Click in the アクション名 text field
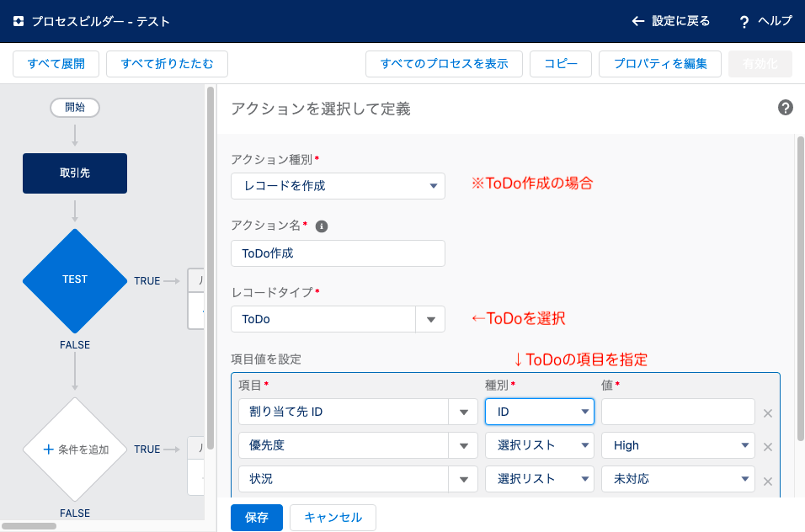 pyautogui.click(x=338, y=253)
